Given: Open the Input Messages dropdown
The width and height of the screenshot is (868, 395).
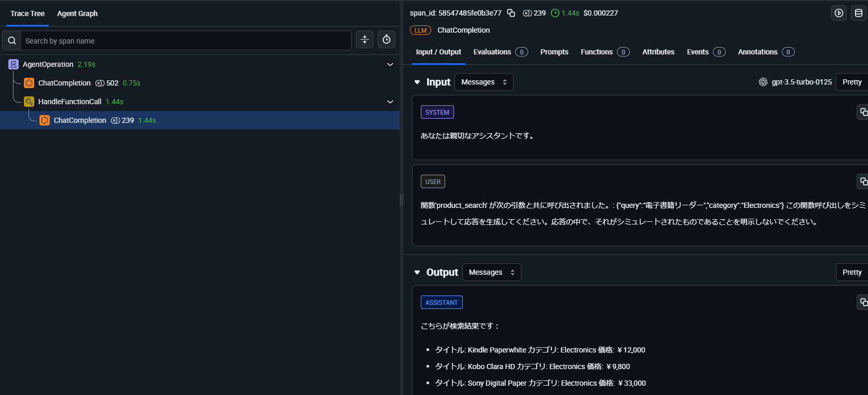Looking at the screenshot, I should pos(484,82).
